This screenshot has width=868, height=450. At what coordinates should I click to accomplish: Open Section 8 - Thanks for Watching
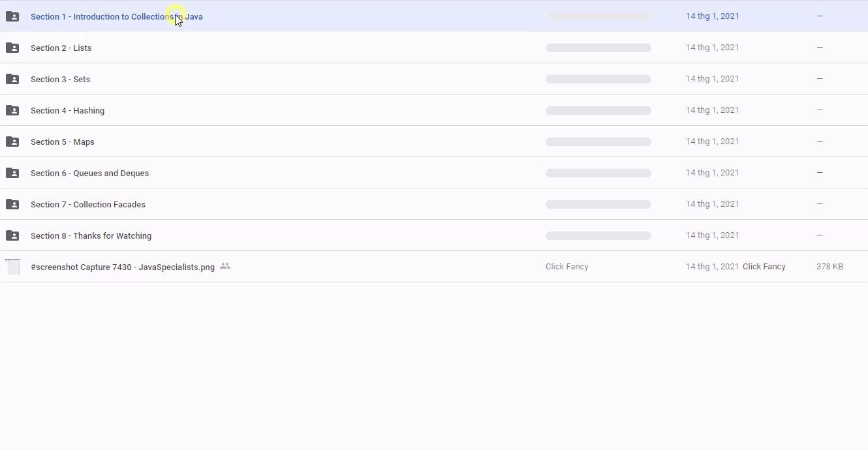point(91,236)
